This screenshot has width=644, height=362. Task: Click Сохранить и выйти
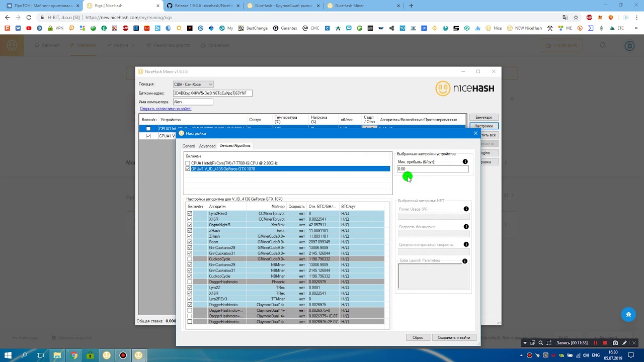pos(454,337)
